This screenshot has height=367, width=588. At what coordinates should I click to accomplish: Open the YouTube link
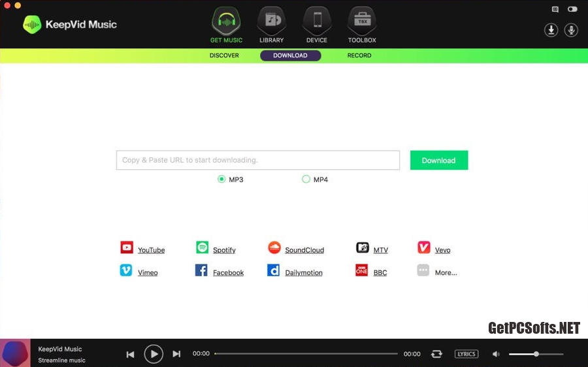point(151,250)
